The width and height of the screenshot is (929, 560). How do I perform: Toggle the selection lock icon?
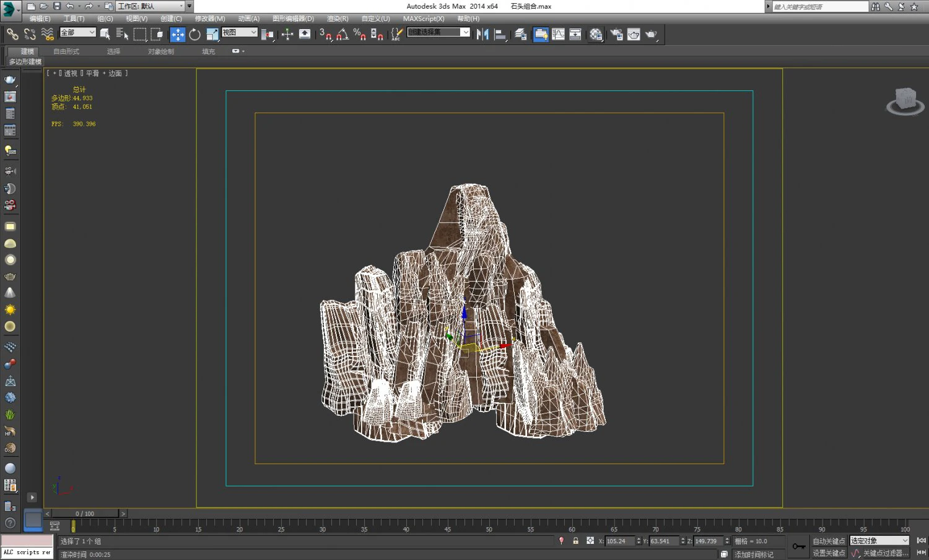(x=575, y=540)
